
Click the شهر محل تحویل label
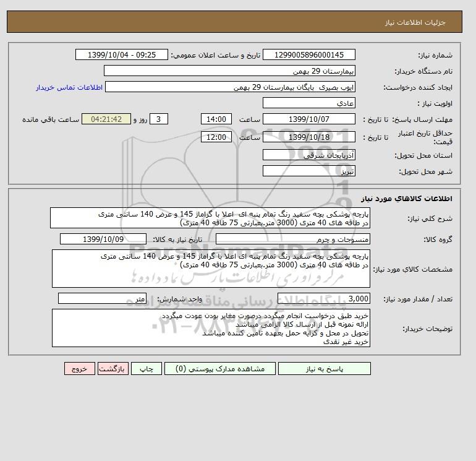(425, 171)
